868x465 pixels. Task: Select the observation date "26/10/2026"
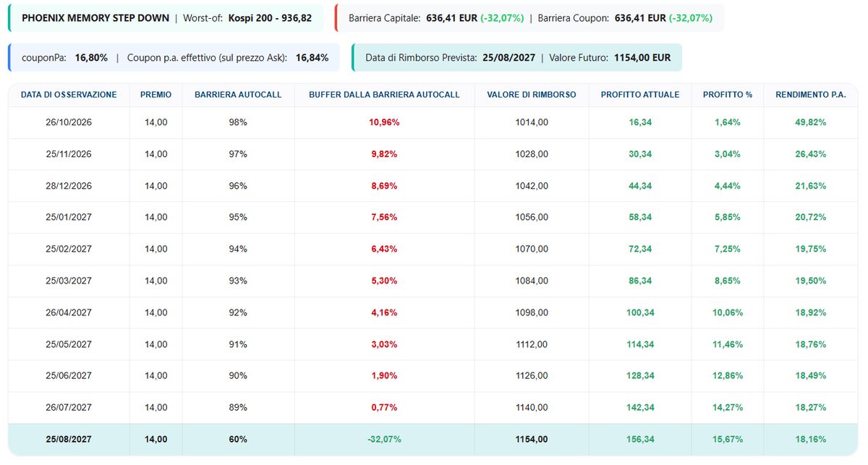(x=69, y=122)
